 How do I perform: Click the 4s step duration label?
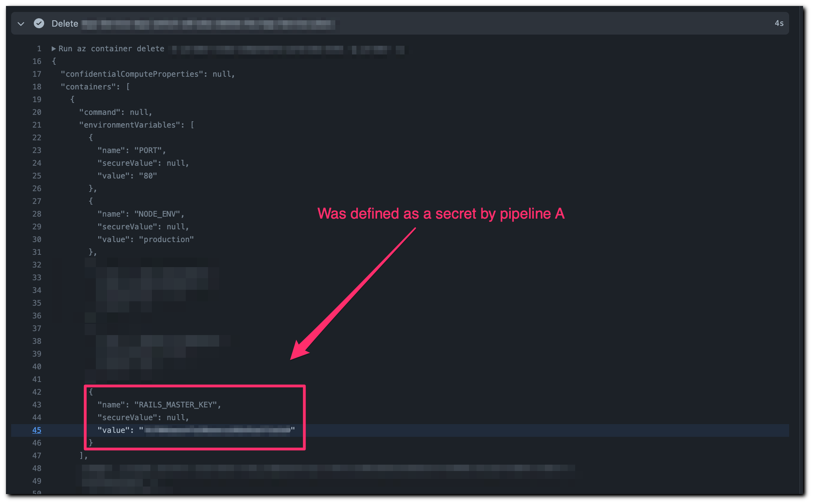(x=779, y=23)
